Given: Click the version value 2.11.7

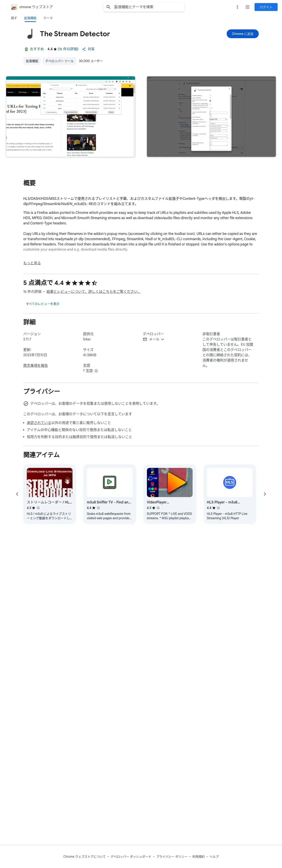Looking at the screenshot, I should click(27, 339).
